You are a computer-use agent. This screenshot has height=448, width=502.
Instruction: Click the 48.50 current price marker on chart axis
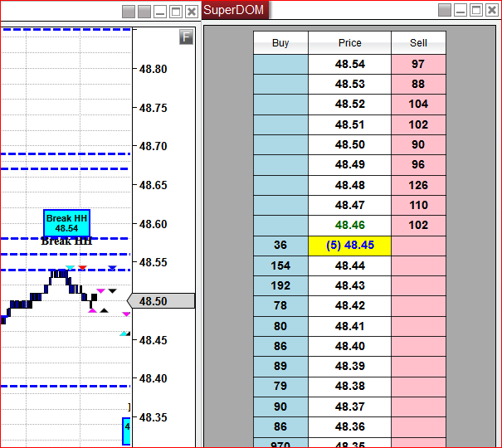161,301
